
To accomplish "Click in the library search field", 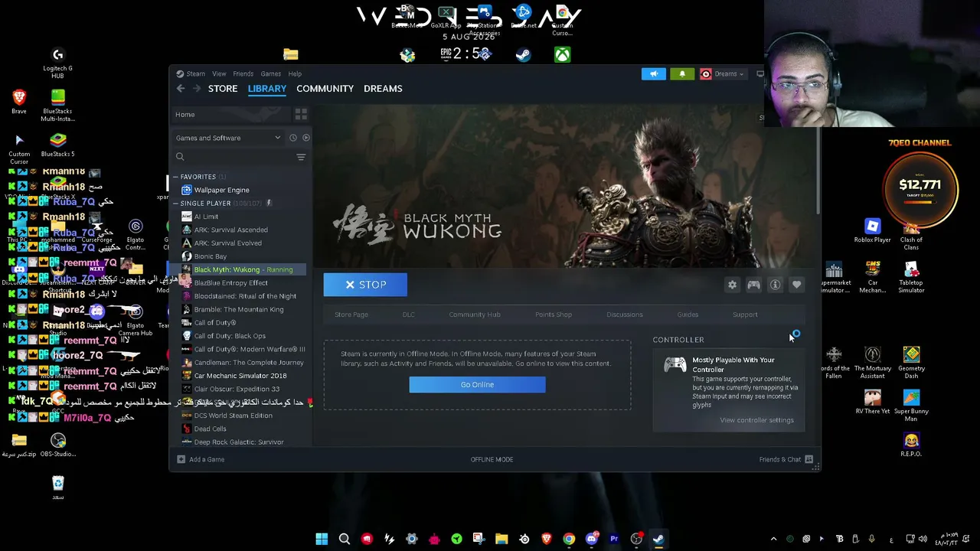I will (240, 157).
